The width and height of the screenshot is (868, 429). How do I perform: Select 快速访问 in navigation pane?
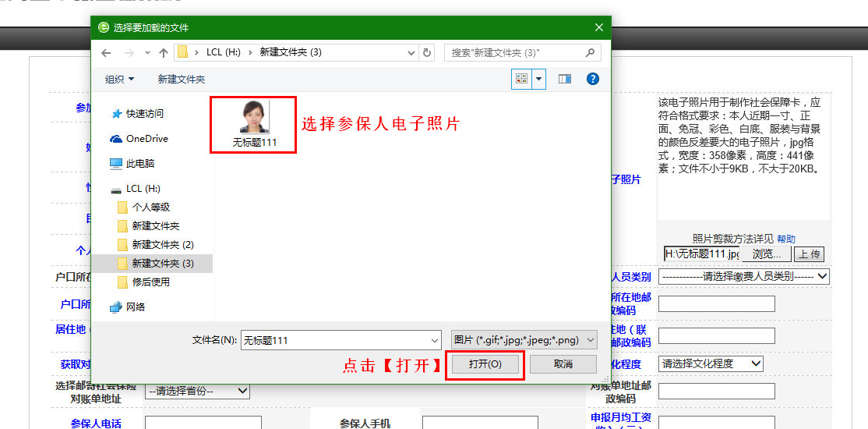[144, 114]
